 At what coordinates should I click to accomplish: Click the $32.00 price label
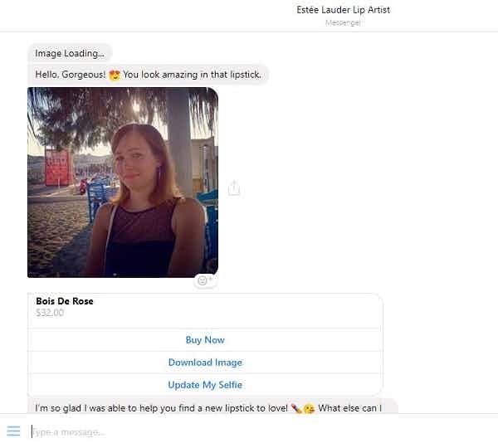coord(50,313)
